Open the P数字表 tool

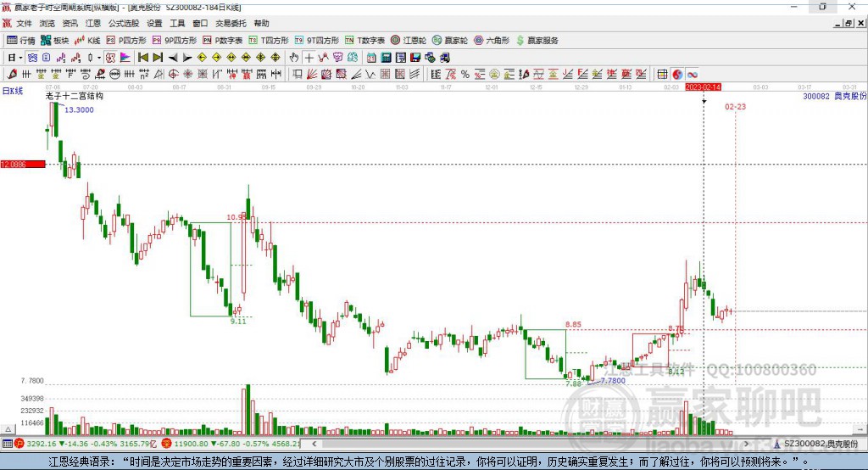223,41
